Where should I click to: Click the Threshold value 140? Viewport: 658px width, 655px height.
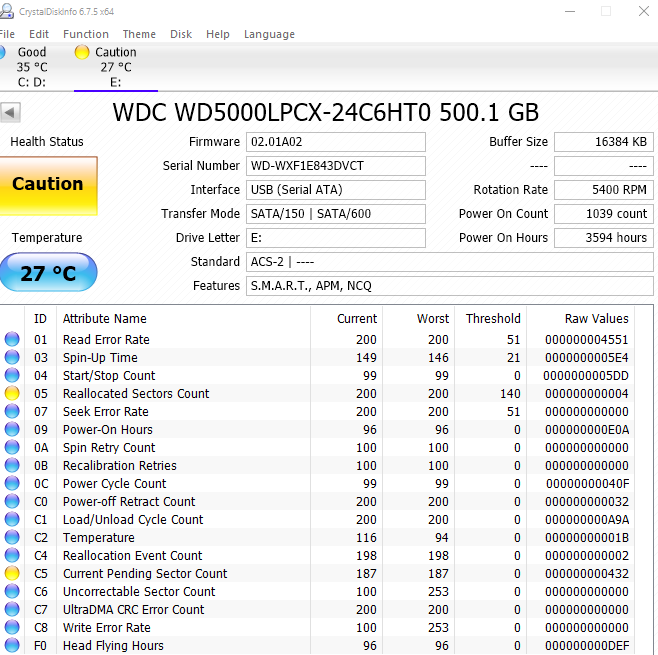click(510, 394)
